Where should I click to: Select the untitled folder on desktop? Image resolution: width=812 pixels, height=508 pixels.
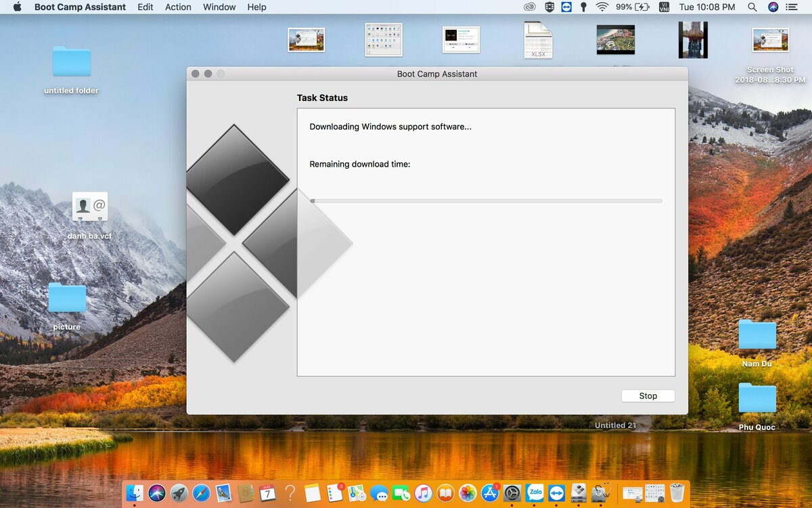click(71, 70)
